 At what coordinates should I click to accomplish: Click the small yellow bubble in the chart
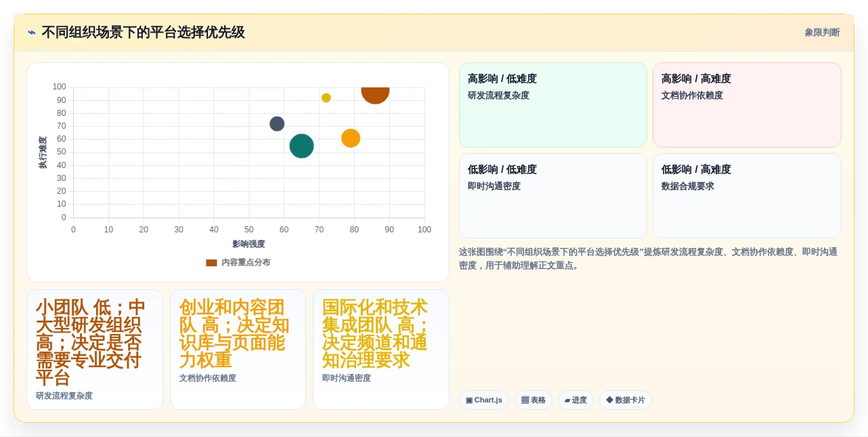pos(326,98)
